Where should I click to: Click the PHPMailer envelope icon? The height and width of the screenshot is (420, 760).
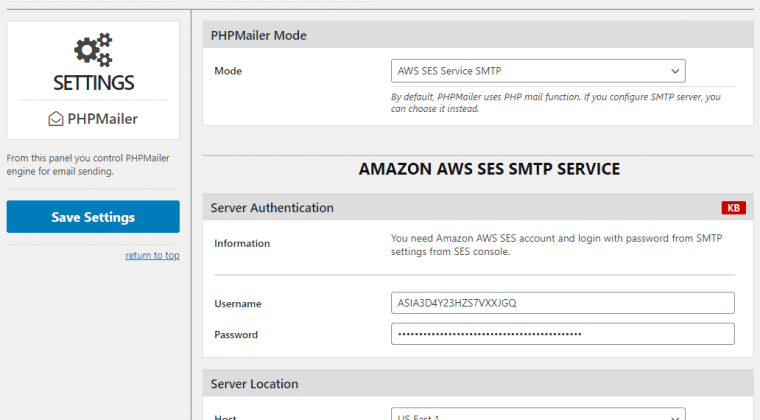pyautogui.click(x=56, y=119)
